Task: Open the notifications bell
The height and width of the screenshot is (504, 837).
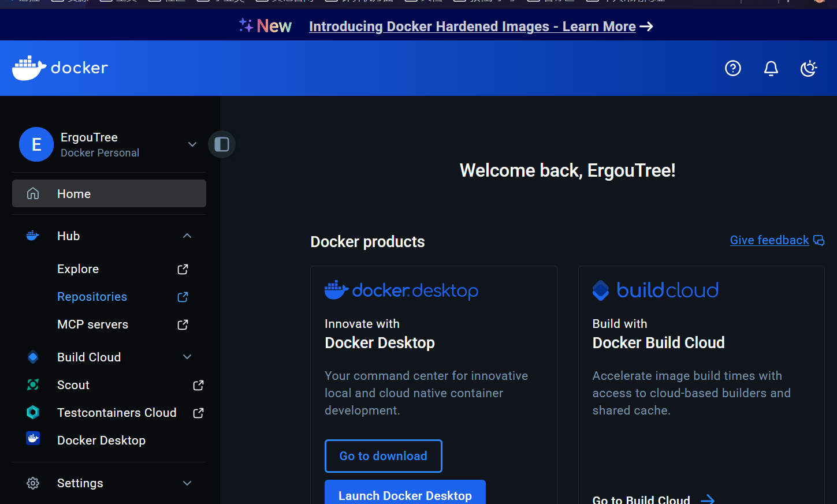Action: pyautogui.click(x=771, y=68)
